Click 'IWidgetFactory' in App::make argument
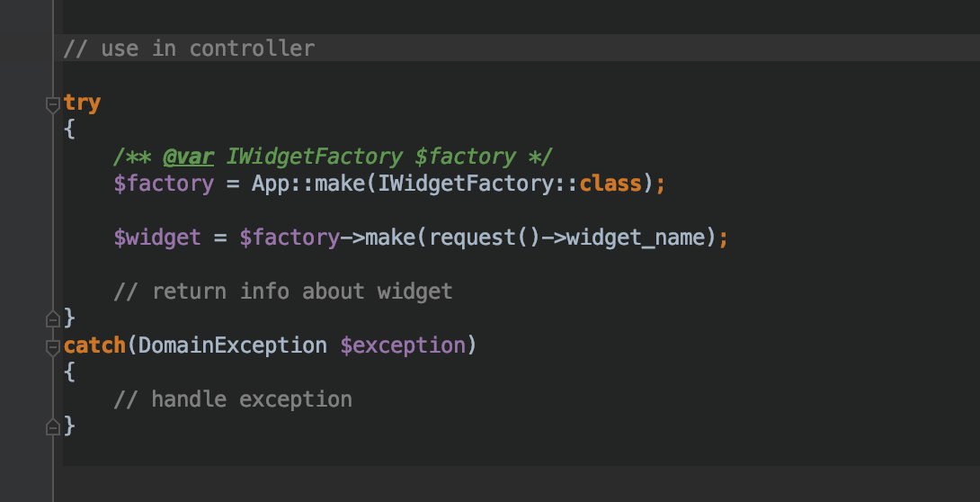Screen dimensions: 980x502 (466, 184)
